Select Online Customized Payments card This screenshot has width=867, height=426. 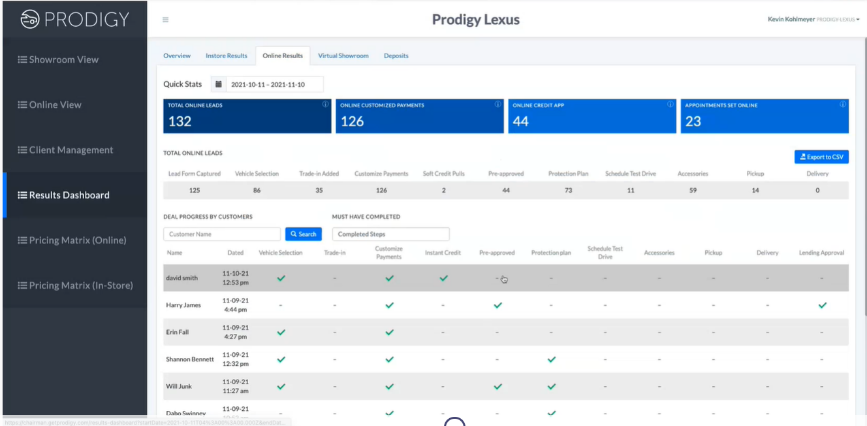coord(420,116)
